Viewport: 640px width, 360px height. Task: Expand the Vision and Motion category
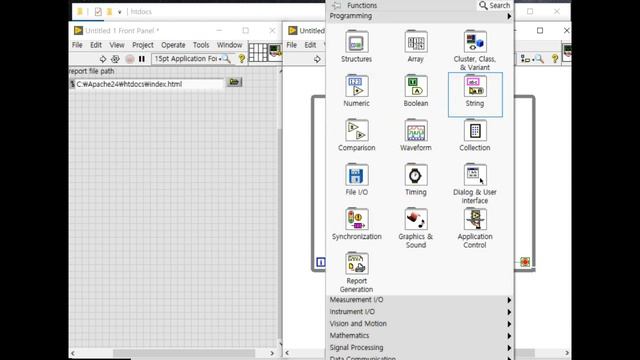pos(420,324)
